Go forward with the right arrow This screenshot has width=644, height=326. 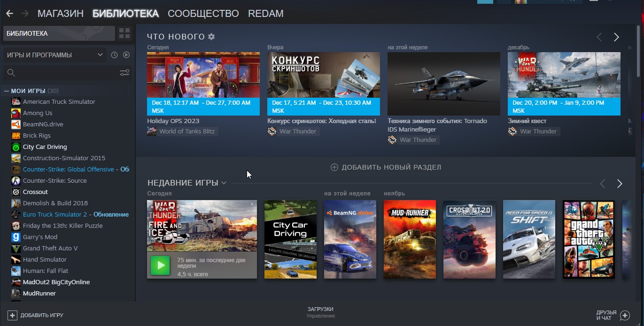click(x=25, y=14)
